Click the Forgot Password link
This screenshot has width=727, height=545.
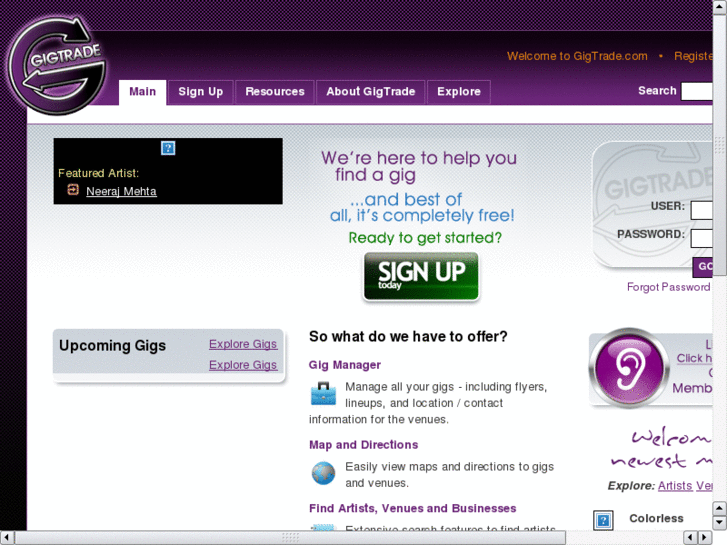pyautogui.click(x=669, y=287)
